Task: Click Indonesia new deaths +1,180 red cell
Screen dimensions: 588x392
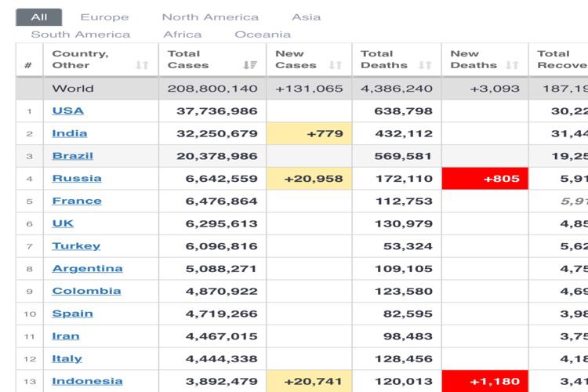Action: pyautogui.click(x=485, y=381)
